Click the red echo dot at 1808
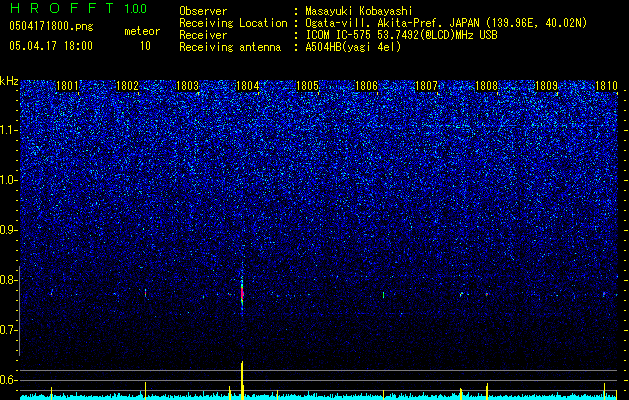This screenshot has height=400, width=629. pos(487,294)
